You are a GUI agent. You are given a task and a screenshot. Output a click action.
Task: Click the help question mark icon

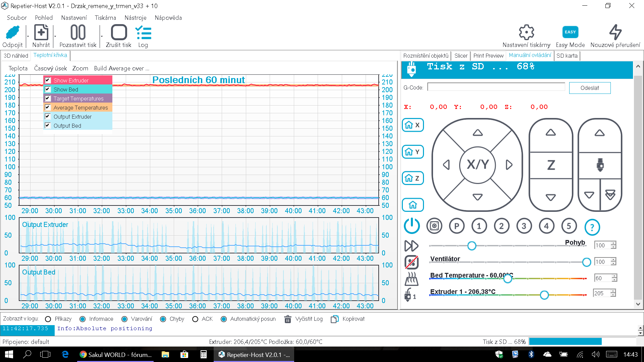[592, 227]
